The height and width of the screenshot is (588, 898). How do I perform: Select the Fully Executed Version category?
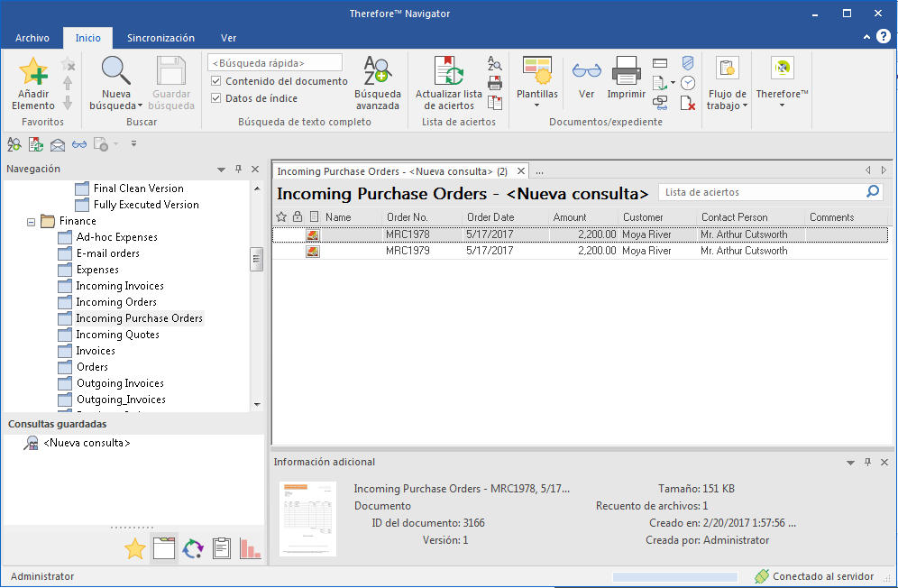[x=146, y=205]
